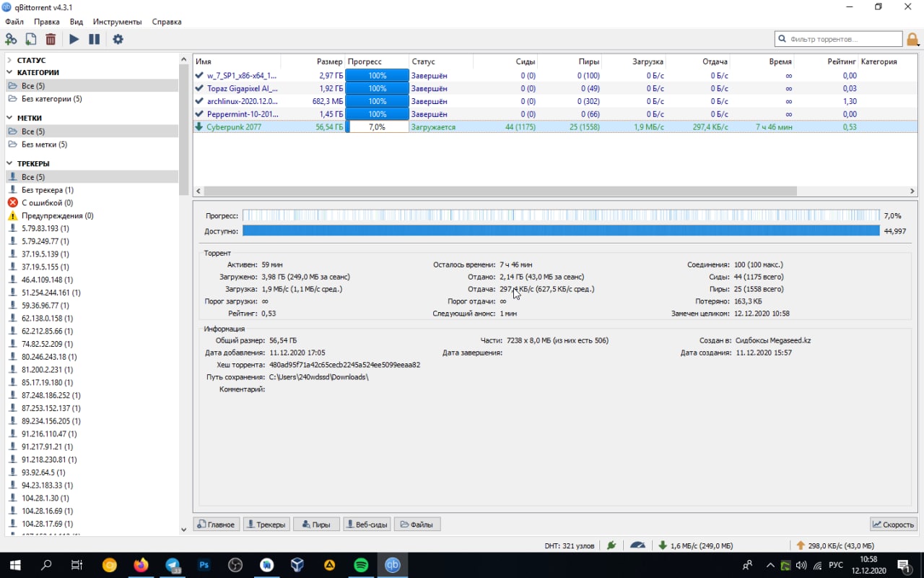Open the notification center icon in taskbar
Screen dimensions: 924x578
(x=903, y=565)
